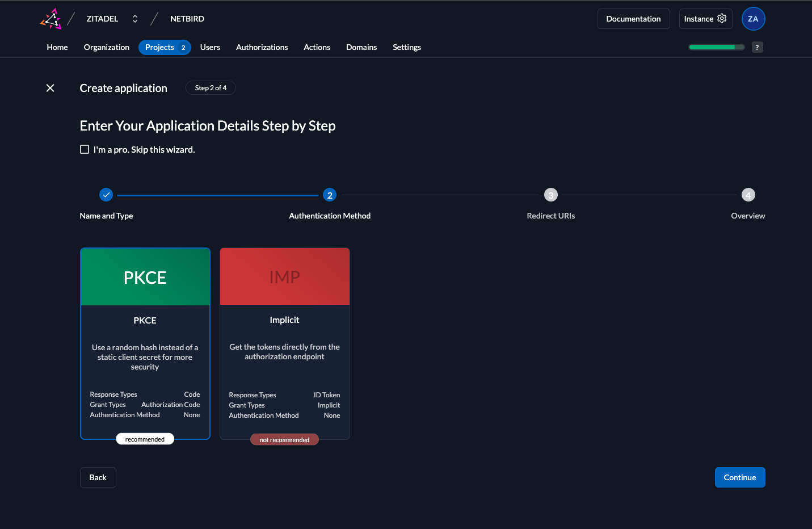Viewport: 812px width, 529px height.
Task: Check the I'm a pro Skip this wizard checkbox
Action: (x=84, y=149)
